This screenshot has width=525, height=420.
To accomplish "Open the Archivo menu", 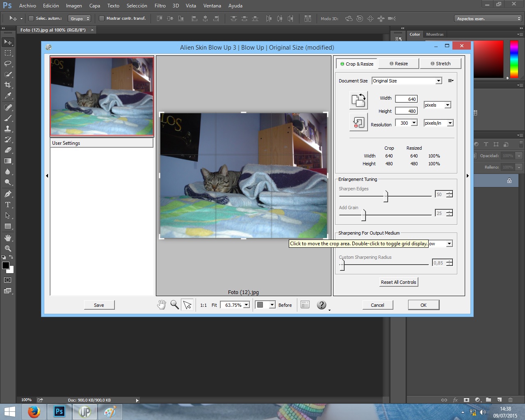I will click(27, 6).
